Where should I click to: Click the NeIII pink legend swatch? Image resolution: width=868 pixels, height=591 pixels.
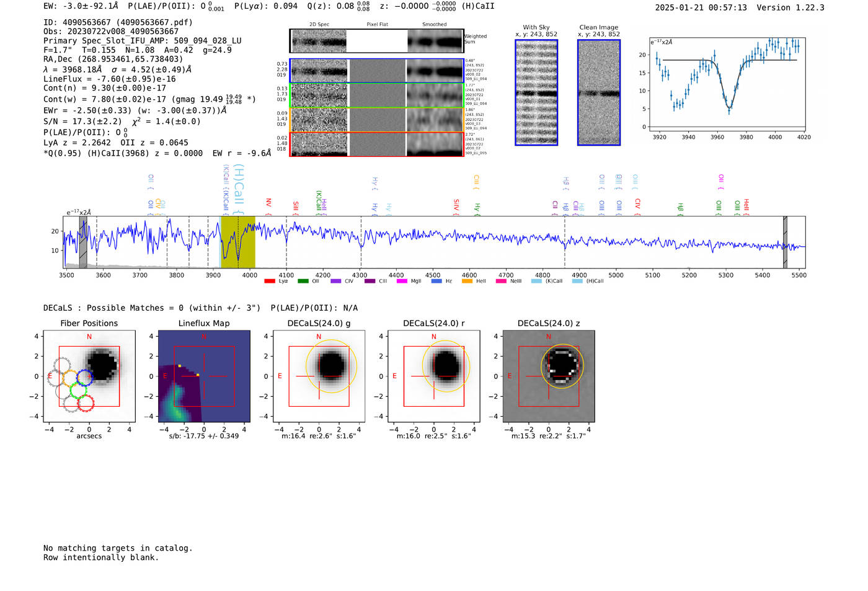pos(501,281)
